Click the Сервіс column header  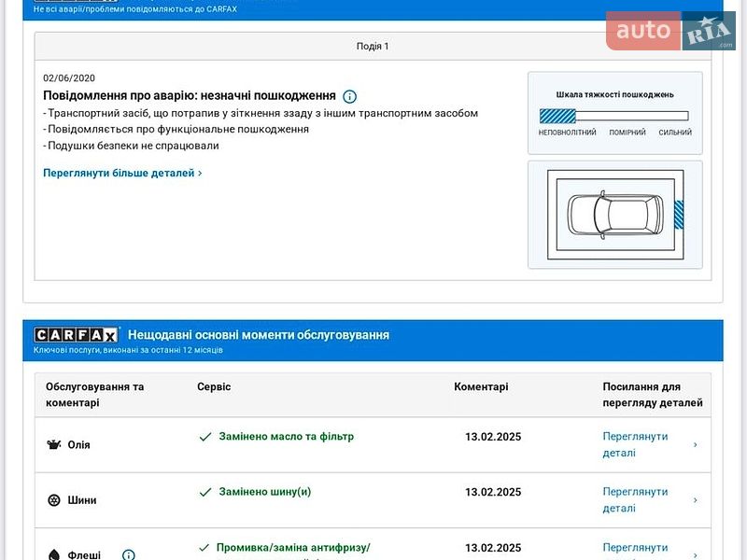tap(214, 386)
